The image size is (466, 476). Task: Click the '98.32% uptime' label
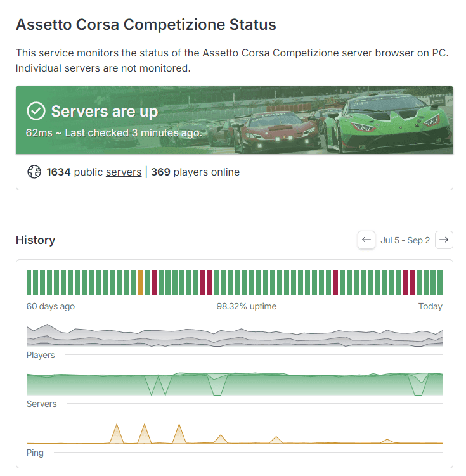(x=247, y=306)
